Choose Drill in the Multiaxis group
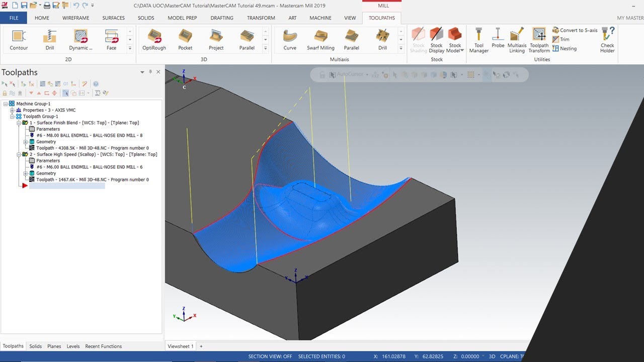 (x=382, y=40)
